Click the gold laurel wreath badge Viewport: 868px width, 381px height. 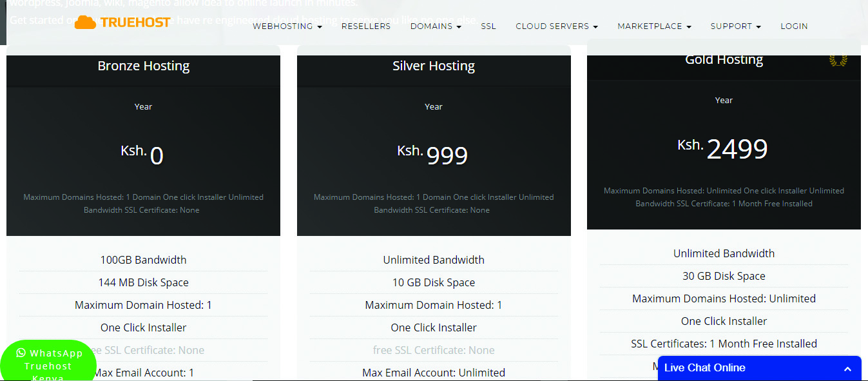click(838, 60)
